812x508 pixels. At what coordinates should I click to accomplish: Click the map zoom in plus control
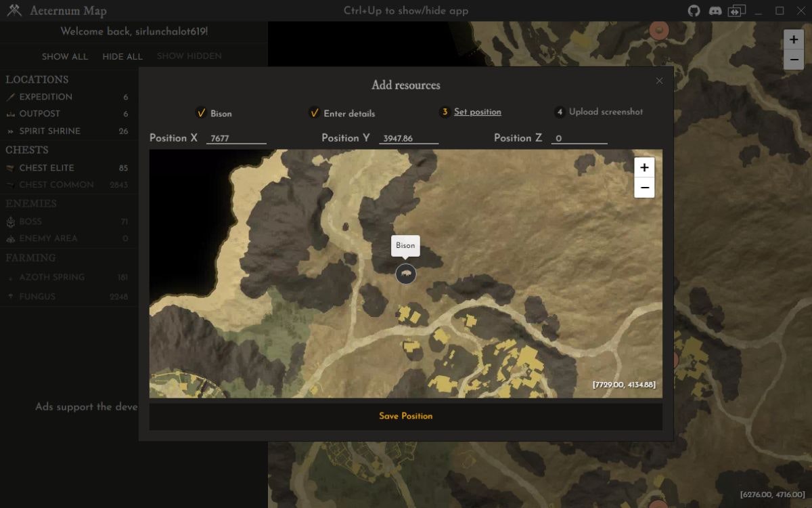pos(644,167)
